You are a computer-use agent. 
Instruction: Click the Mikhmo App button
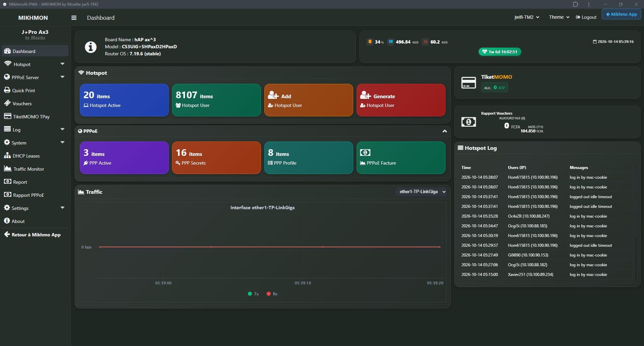click(621, 14)
